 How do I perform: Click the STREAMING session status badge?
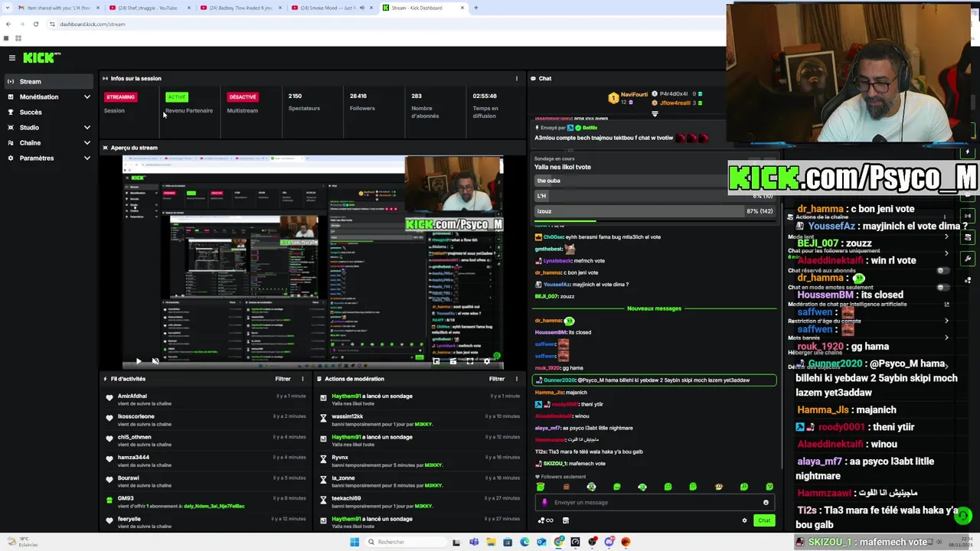tap(120, 96)
